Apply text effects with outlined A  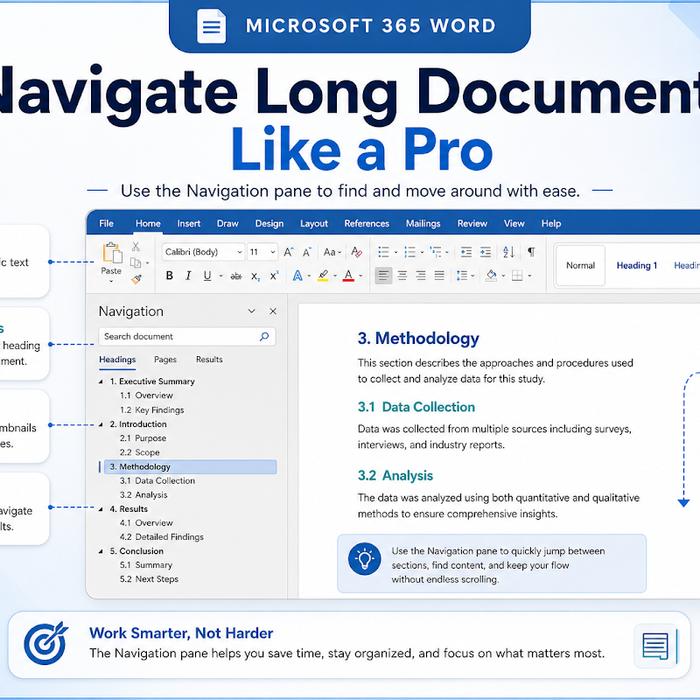(x=297, y=276)
